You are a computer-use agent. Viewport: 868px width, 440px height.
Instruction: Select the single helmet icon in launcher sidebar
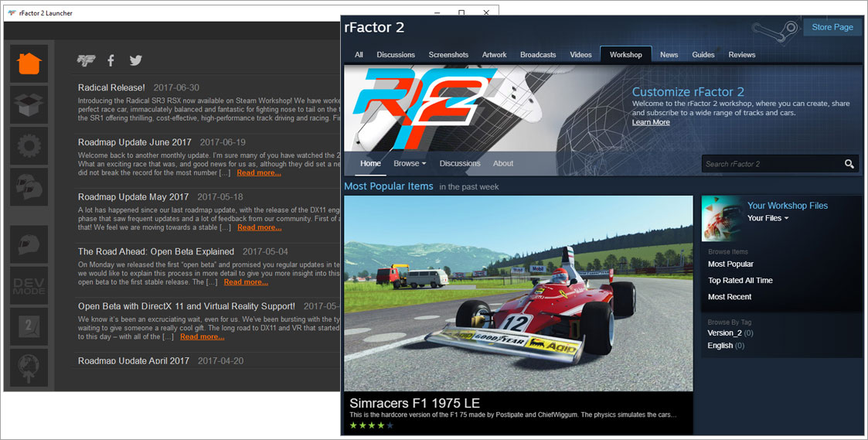point(29,244)
